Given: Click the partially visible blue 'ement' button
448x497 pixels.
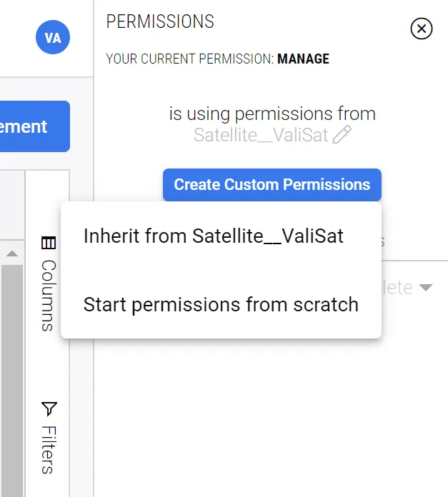Looking at the screenshot, I should pyautogui.click(x=34, y=126).
